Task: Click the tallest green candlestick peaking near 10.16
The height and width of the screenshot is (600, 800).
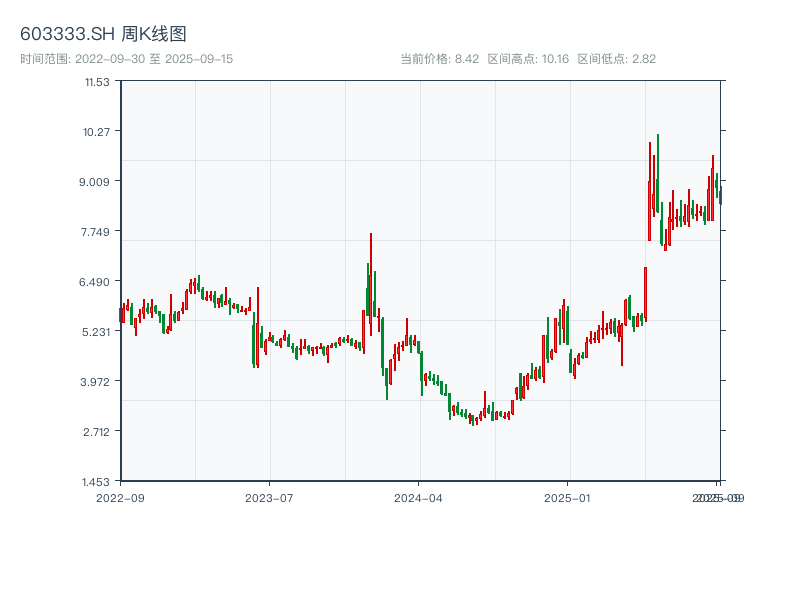Action: (x=658, y=173)
